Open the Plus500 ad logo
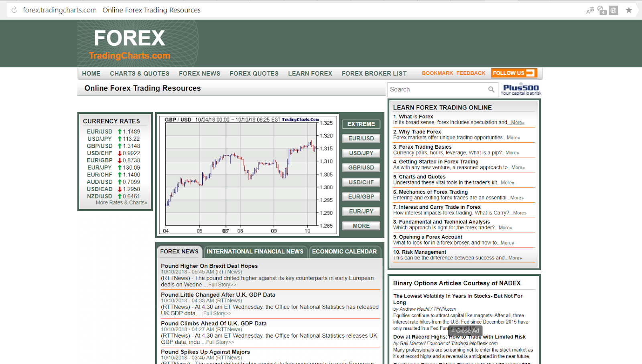 tap(521, 89)
